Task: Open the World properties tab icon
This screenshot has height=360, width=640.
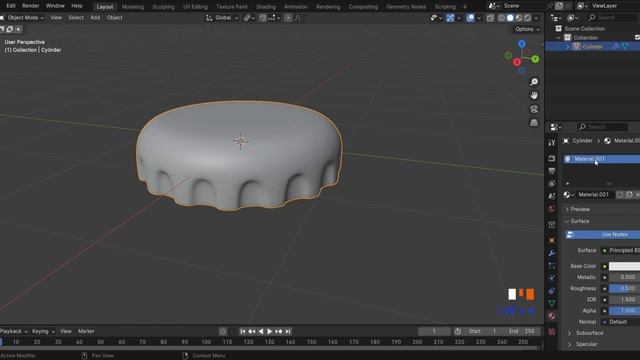Action: tap(552, 209)
